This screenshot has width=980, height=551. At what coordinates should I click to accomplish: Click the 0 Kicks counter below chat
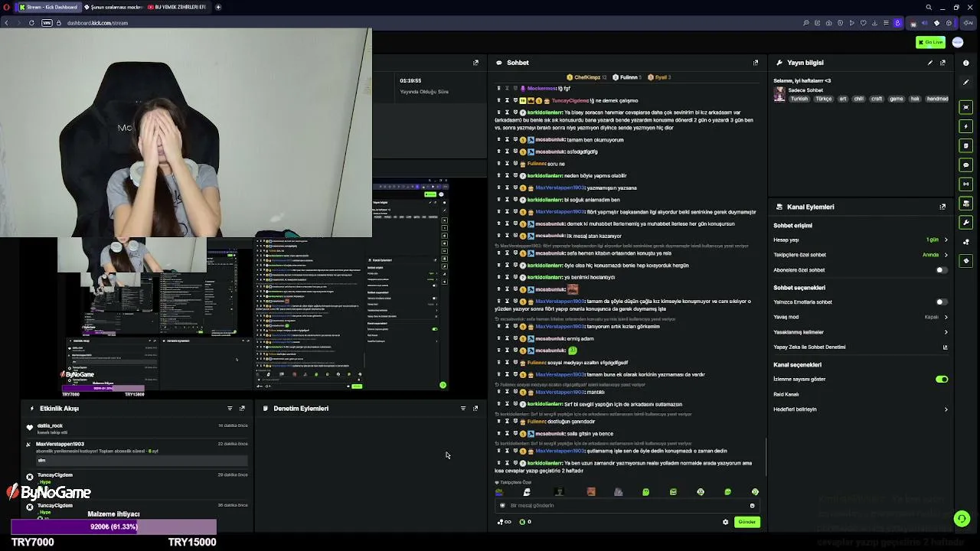point(525,522)
